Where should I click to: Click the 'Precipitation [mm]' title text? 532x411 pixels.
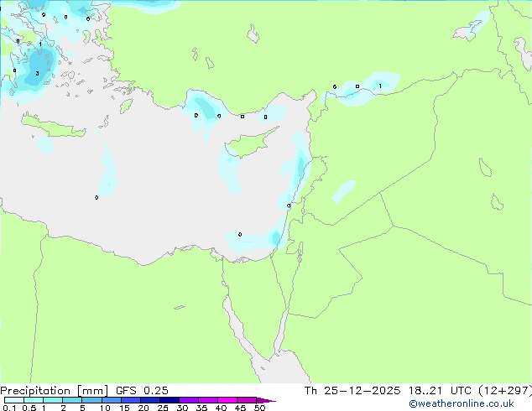[x=54, y=391]
